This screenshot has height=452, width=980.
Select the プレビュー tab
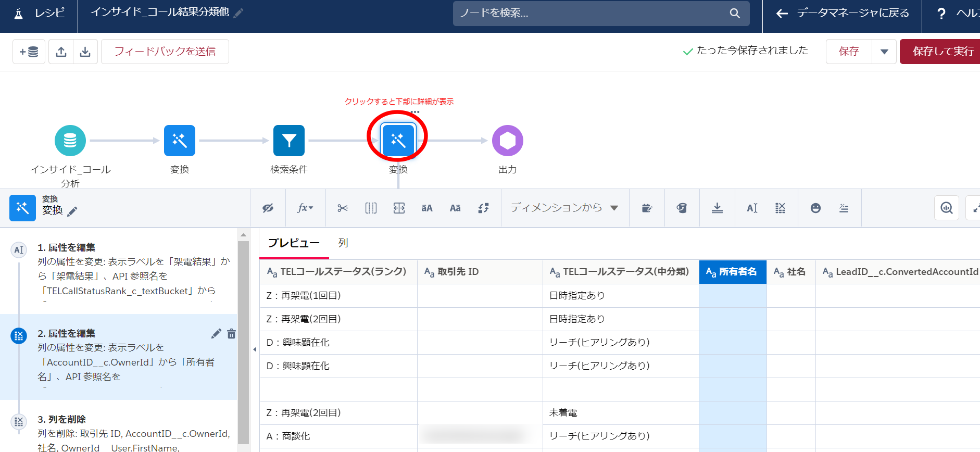pos(294,243)
